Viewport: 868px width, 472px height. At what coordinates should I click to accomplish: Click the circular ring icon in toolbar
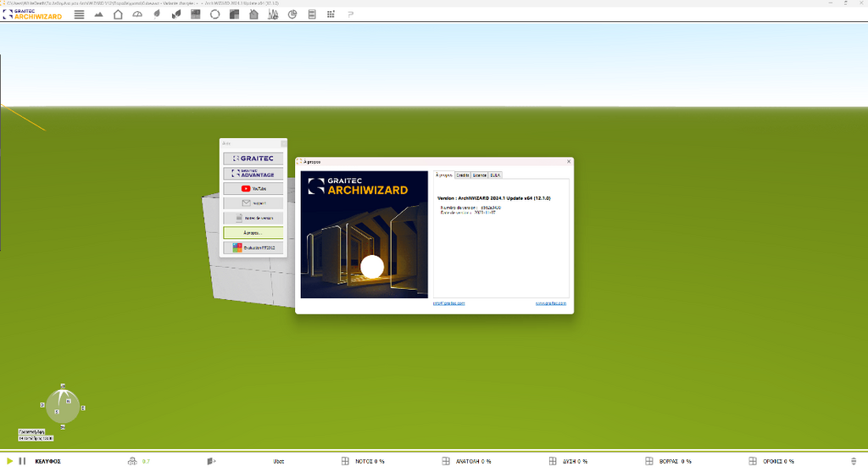click(214, 14)
